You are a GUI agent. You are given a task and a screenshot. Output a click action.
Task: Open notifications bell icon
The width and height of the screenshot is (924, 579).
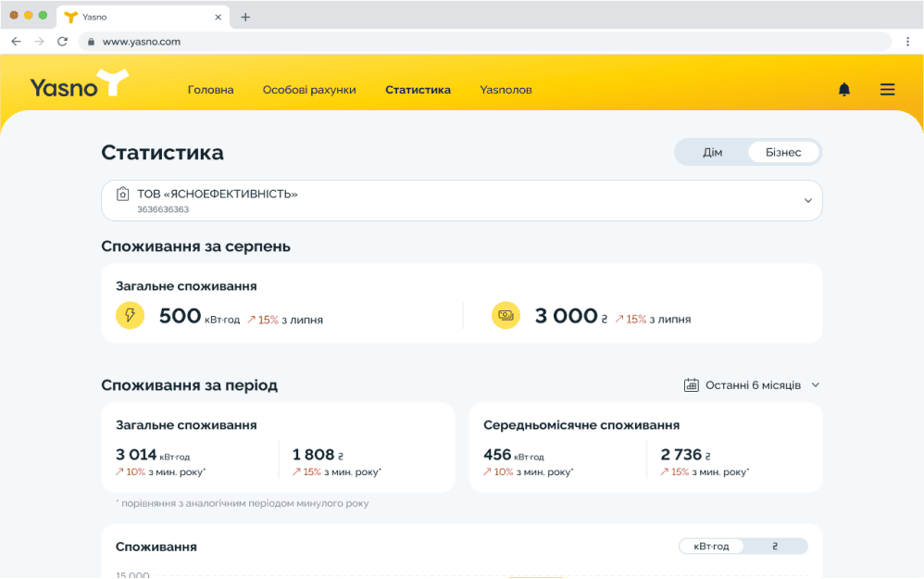point(843,89)
